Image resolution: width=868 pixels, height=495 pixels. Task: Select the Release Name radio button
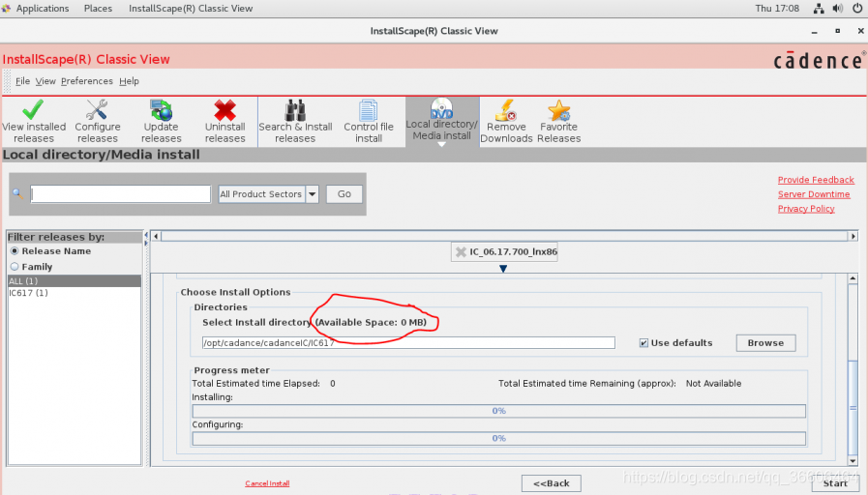[15, 251]
